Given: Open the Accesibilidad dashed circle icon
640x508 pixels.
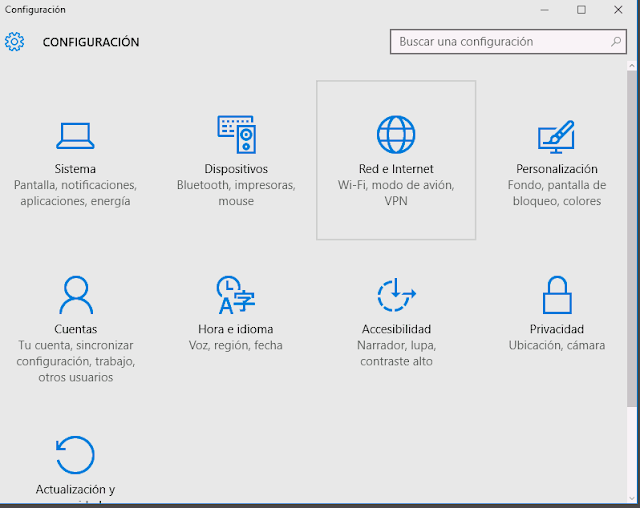Looking at the screenshot, I should 396,295.
